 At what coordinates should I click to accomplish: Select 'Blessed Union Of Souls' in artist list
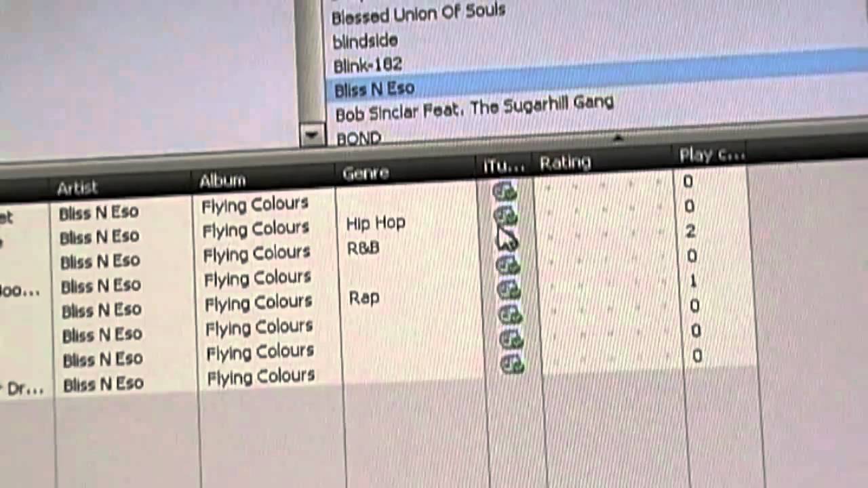418,14
